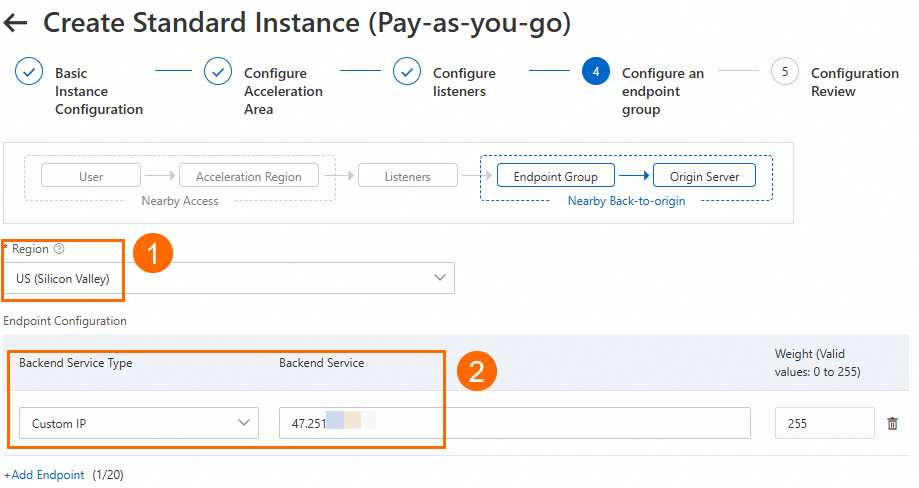
Task: Click the step 4 circle icon
Action: (596, 72)
